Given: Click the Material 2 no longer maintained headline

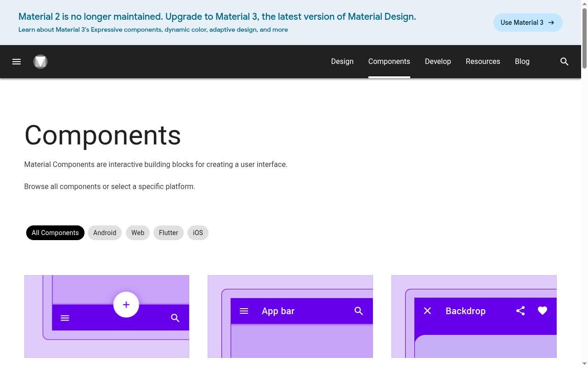Looking at the screenshot, I should (x=217, y=17).
